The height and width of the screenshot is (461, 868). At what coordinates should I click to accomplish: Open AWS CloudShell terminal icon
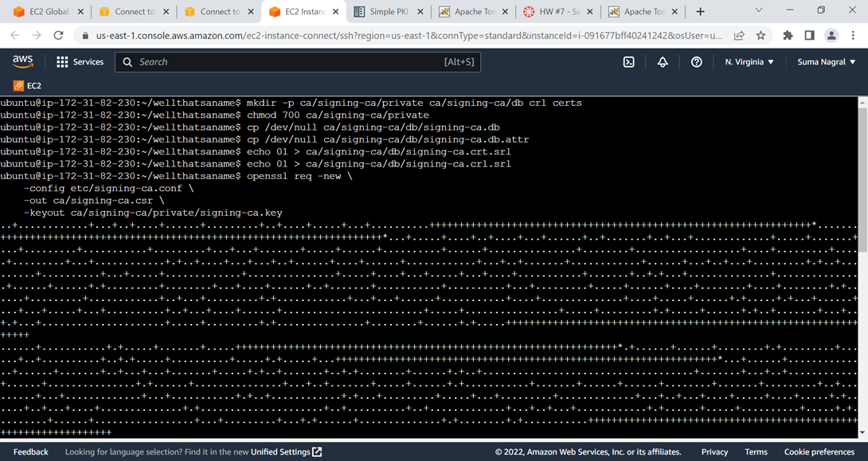click(x=628, y=61)
